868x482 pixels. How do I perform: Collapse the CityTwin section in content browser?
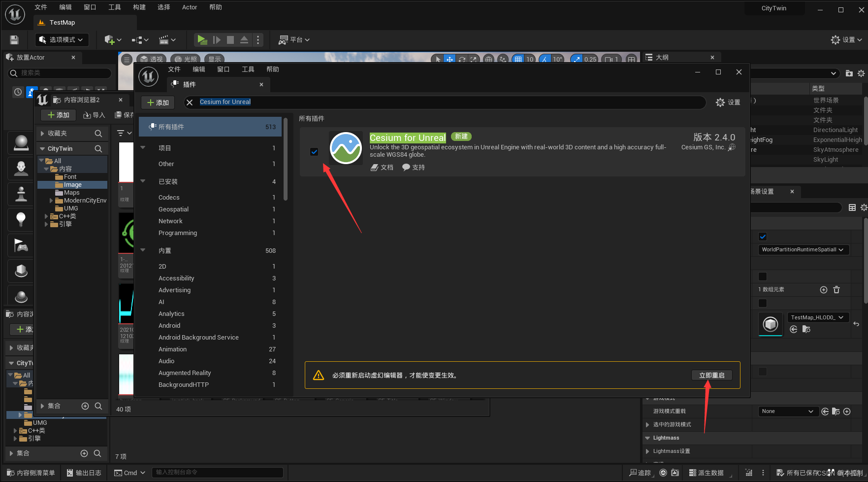coord(41,149)
